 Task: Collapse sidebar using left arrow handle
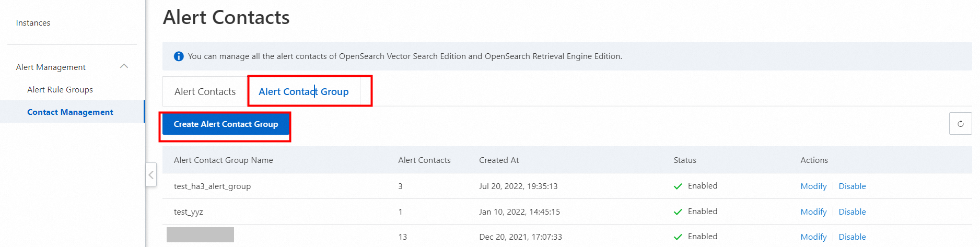[151, 175]
